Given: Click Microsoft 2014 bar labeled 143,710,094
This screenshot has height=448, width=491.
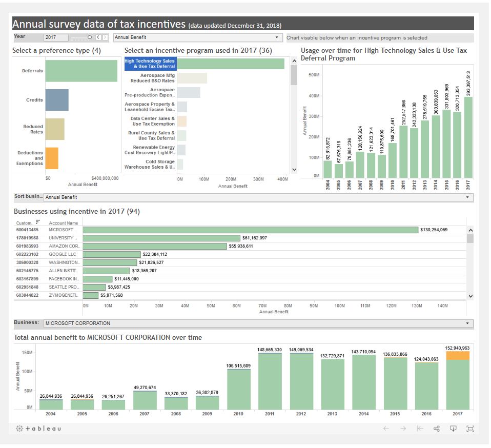Looking at the screenshot, I should 364,382.
